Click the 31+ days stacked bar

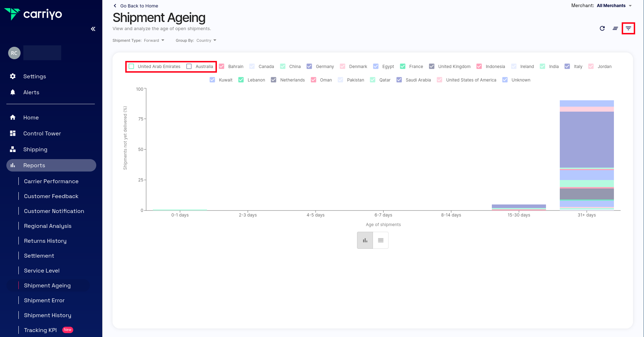pos(587,155)
